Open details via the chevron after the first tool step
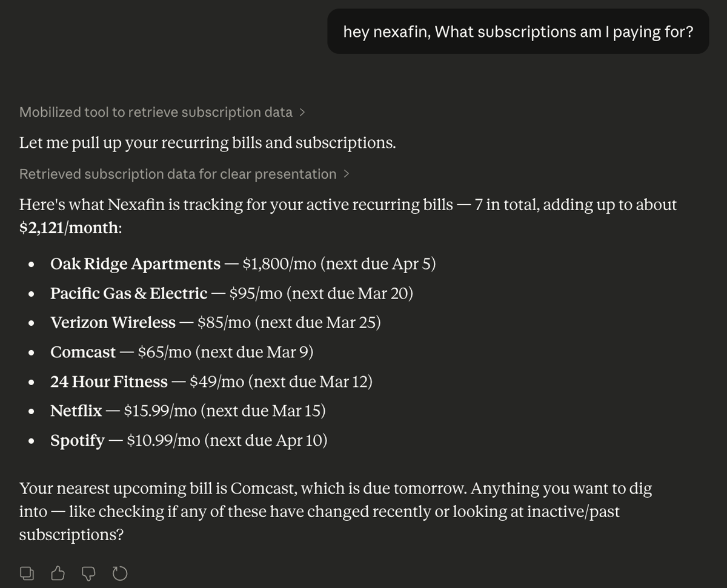727x588 pixels. pos(303,112)
